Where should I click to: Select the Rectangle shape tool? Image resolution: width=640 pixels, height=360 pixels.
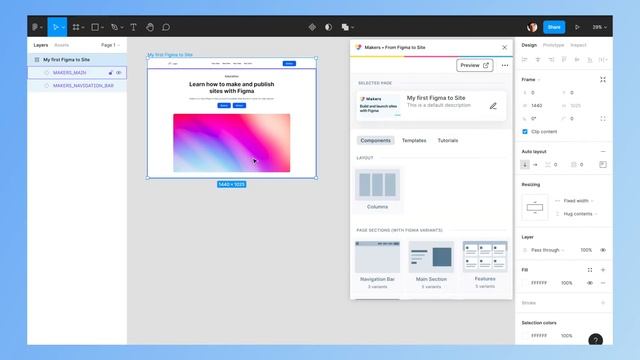(x=95, y=27)
